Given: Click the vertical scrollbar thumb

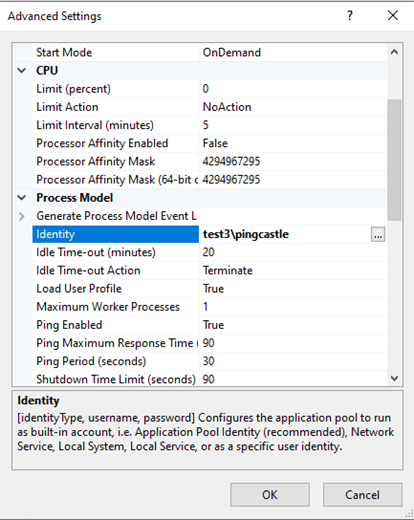Looking at the screenshot, I should [x=394, y=160].
